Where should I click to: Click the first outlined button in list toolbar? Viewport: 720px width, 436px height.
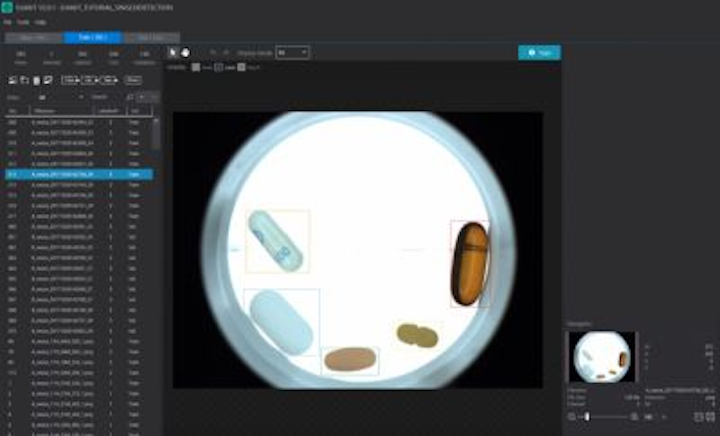point(70,80)
